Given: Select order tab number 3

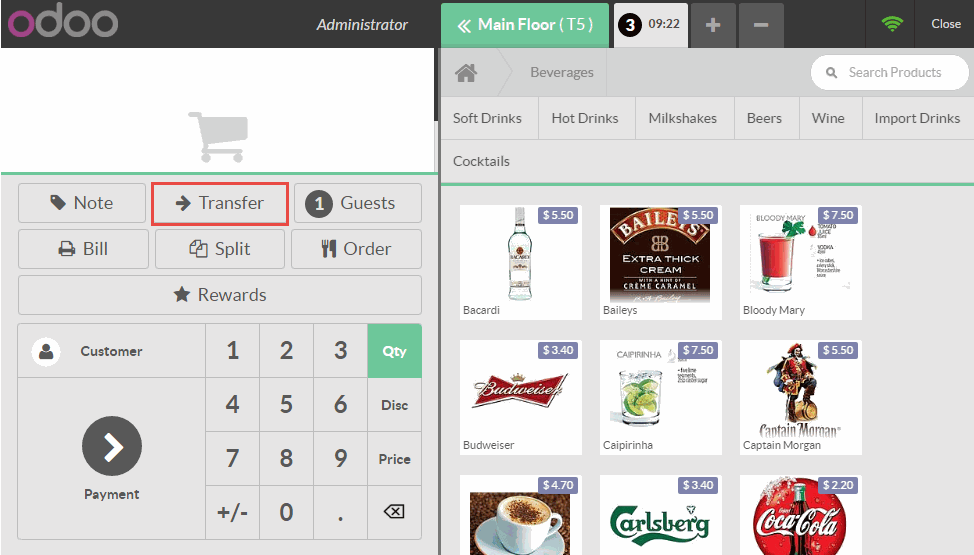Looking at the screenshot, I should [x=651, y=25].
